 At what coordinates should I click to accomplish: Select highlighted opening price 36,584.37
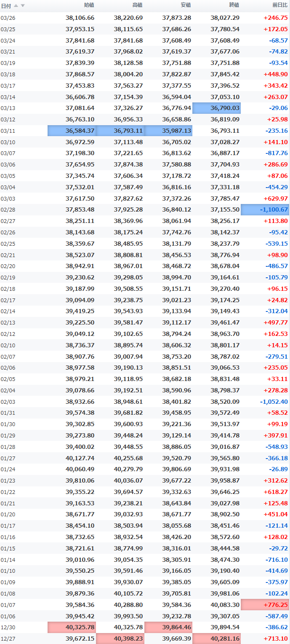click(x=72, y=131)
